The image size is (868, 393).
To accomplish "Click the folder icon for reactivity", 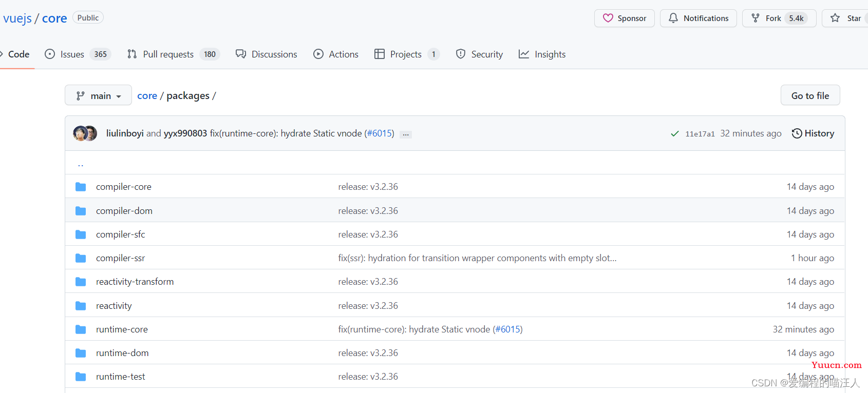I will point(81,306).
